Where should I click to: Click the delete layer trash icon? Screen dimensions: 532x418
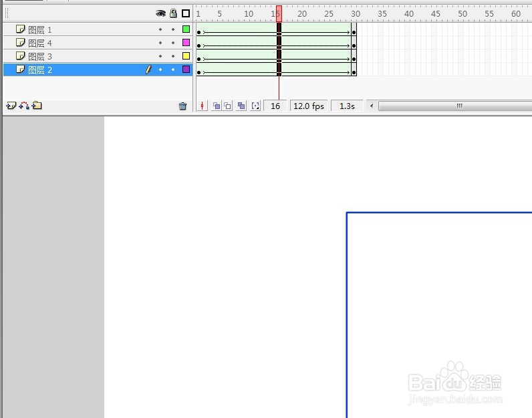point(182,106)
